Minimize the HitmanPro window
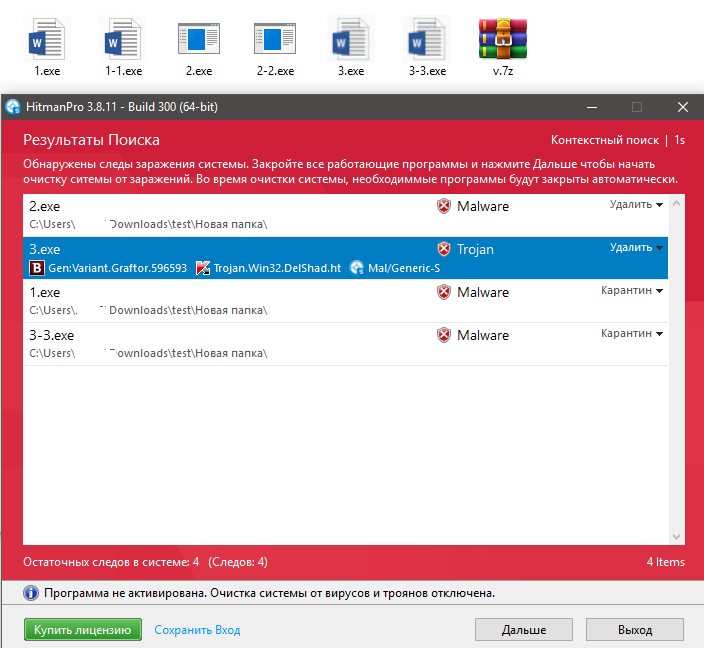704x648 pixels. 592,107
